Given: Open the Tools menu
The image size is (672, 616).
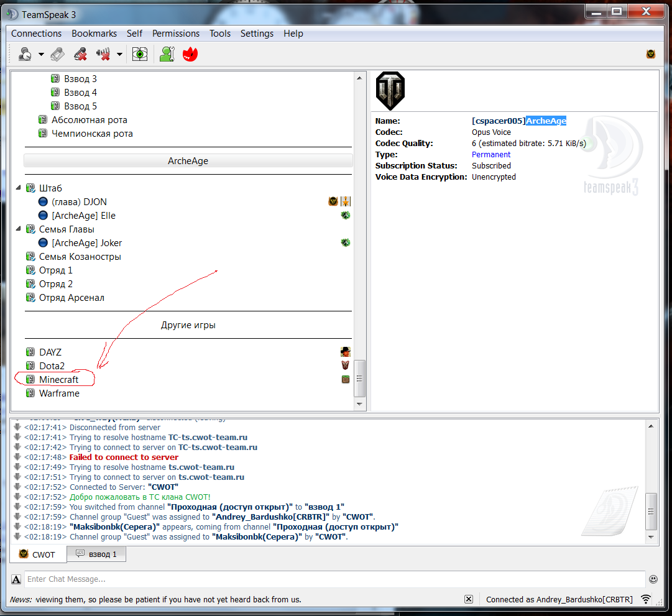Looking at the screenshot, I should click(x=220, y=34).
